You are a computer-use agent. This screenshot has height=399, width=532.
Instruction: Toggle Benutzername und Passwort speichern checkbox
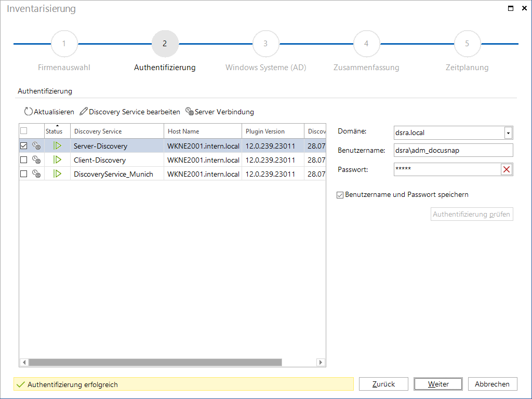pyautogui.click(x=340, y=195)
